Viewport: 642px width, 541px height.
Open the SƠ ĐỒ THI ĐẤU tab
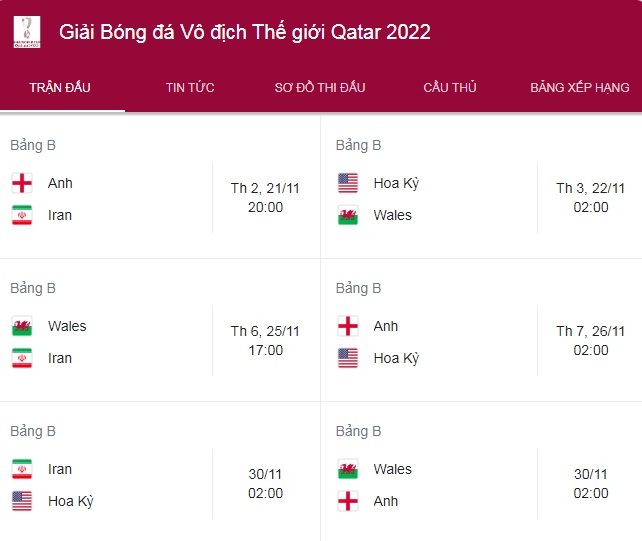click(x=320, y=88)
